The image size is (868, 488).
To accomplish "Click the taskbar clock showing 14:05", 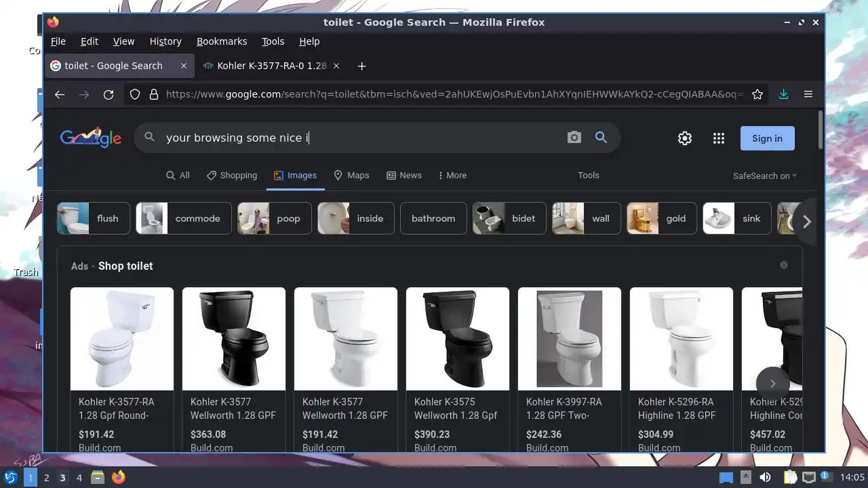I will 852,477.
